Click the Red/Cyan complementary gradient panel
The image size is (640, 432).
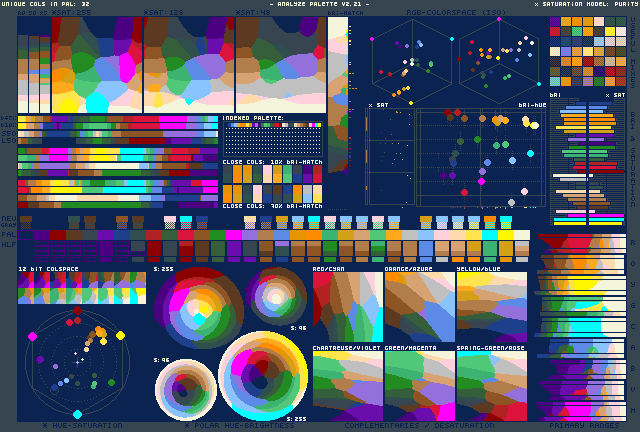(347, 309)
